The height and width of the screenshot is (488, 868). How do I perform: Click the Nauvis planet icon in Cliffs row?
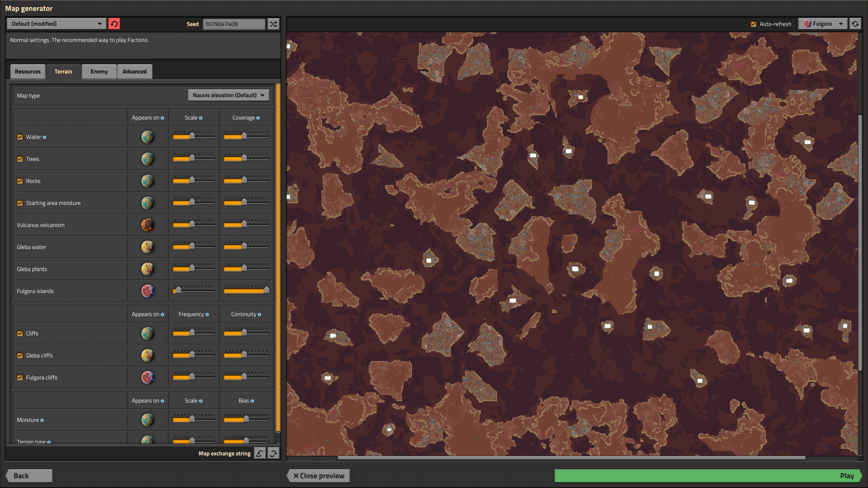point(147,333)
